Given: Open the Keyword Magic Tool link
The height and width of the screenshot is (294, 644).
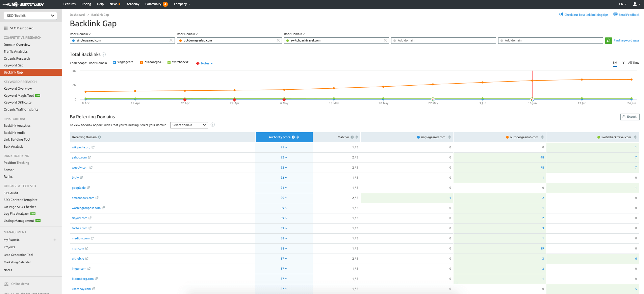Looking at the screenshot, I should (19, 96).
